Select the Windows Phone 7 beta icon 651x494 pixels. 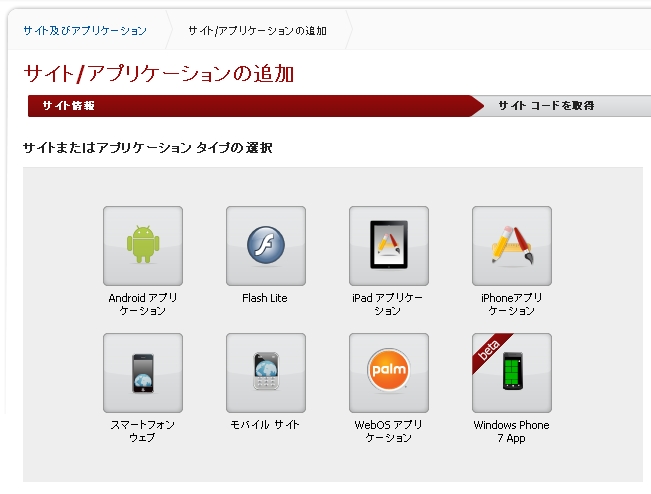click(512, 373)
